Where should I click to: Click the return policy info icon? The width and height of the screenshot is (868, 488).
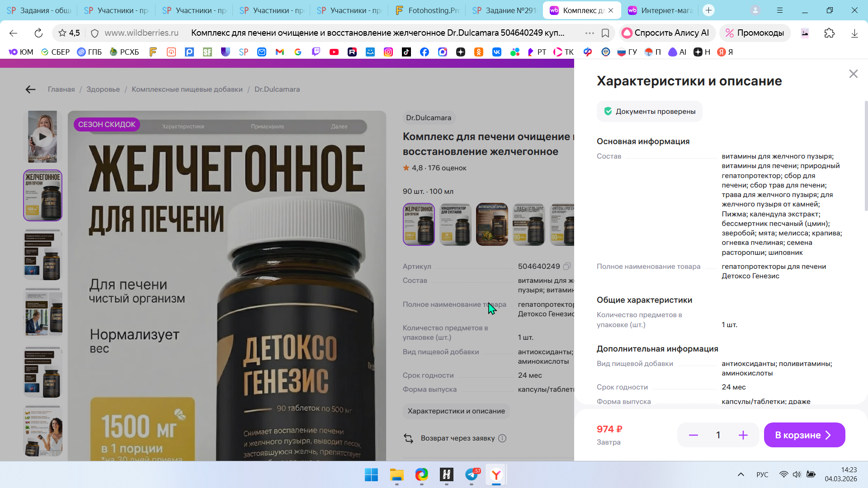pyautogui.click(x=502, y=438)
